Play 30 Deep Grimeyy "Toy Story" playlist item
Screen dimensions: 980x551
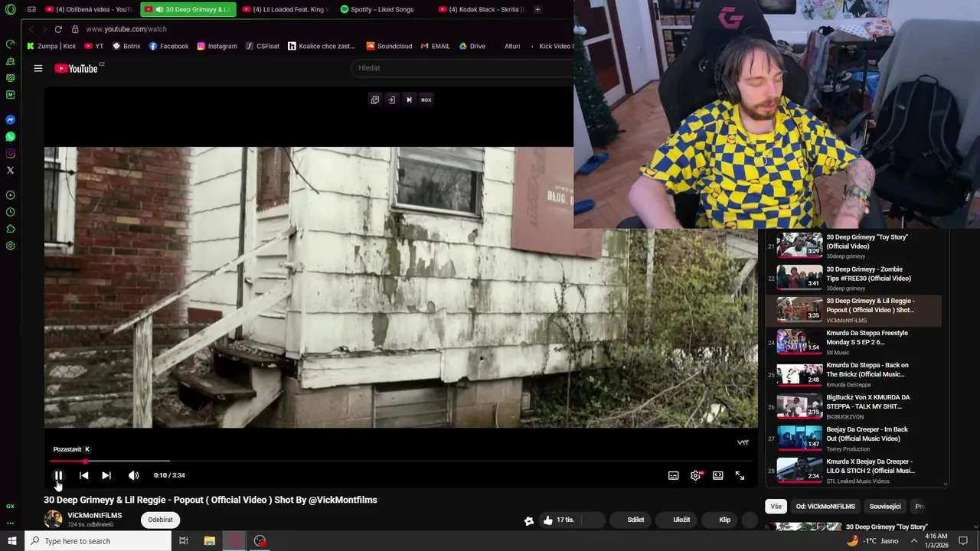coord(854,246)
